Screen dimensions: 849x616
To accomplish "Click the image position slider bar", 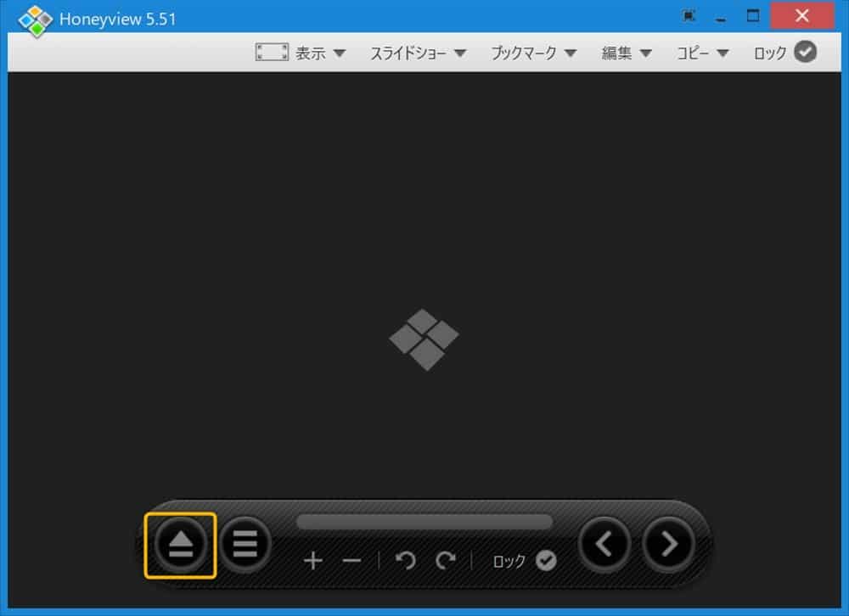I will point(424,522).
